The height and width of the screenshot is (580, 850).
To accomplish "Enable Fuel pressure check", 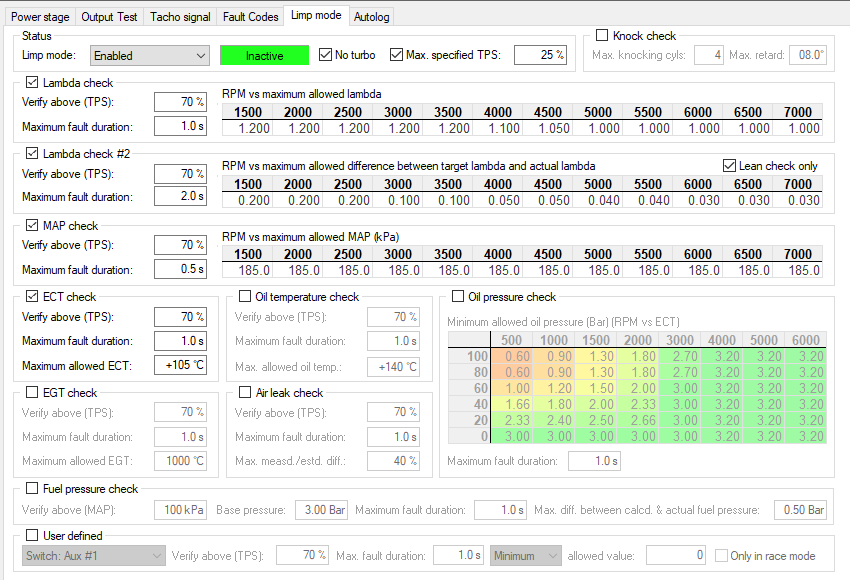I will (x=32, y=488).
